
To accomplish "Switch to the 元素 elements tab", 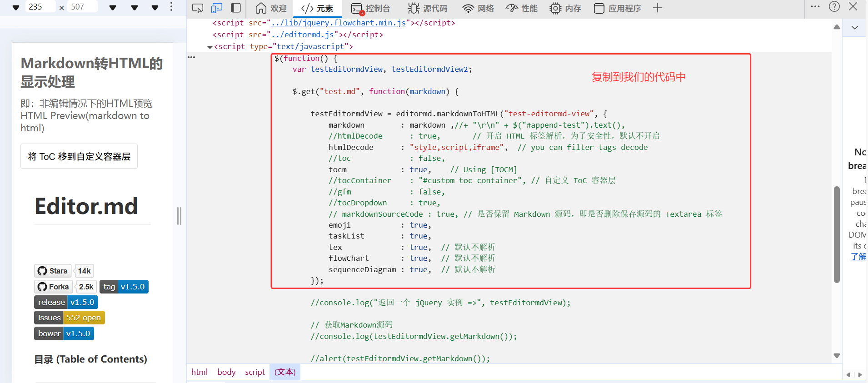I will (317, 8).
